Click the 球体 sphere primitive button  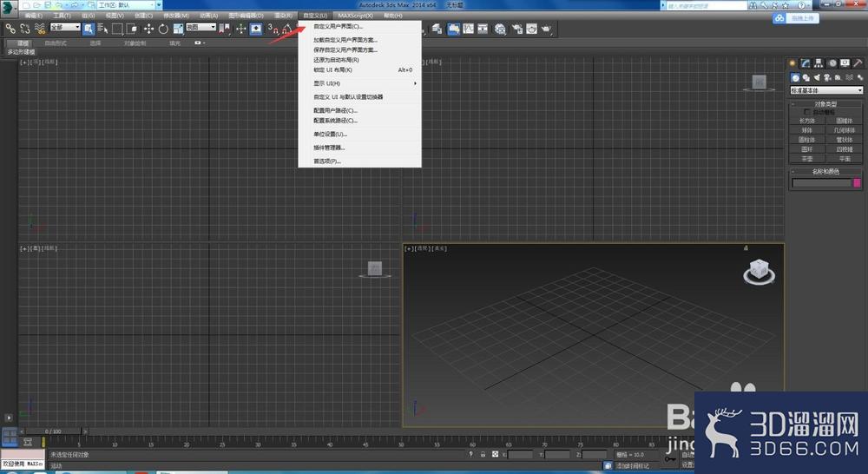tap(807, 130)
